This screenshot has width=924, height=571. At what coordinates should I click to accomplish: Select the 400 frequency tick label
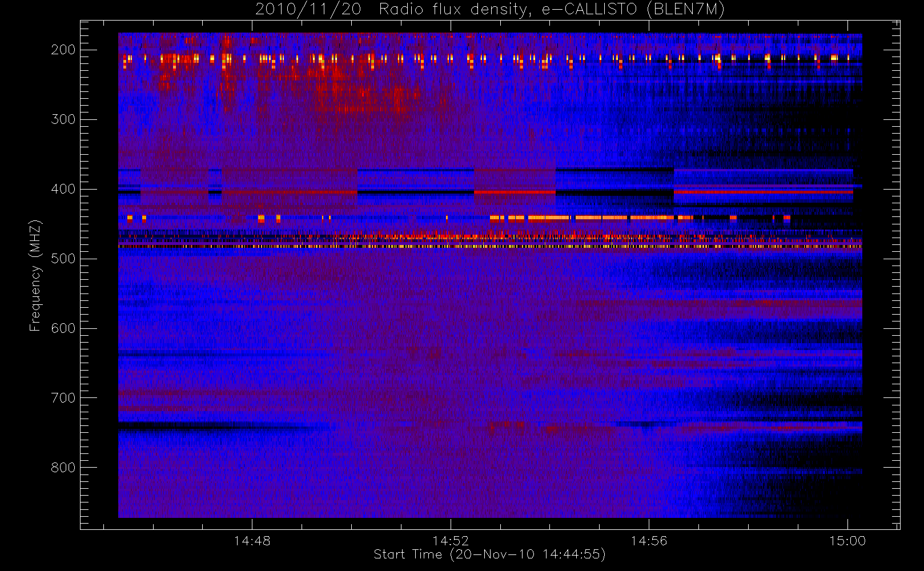[x=63, y=189]
